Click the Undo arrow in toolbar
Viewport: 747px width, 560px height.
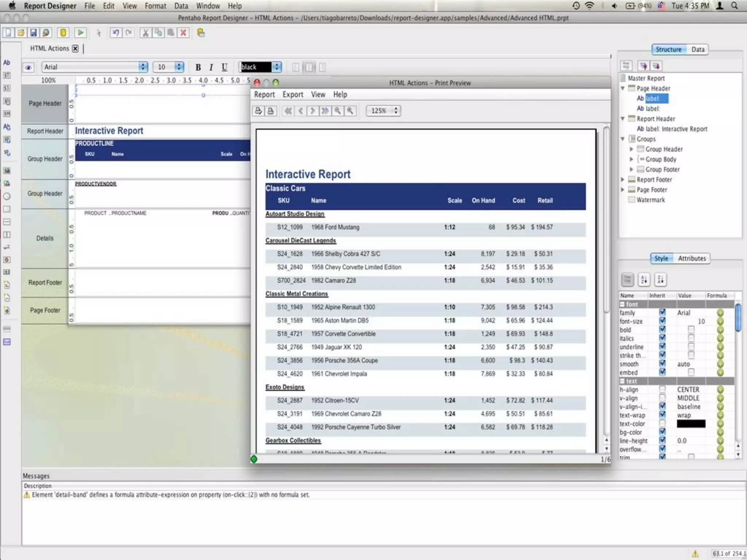[x=116, y=33]
